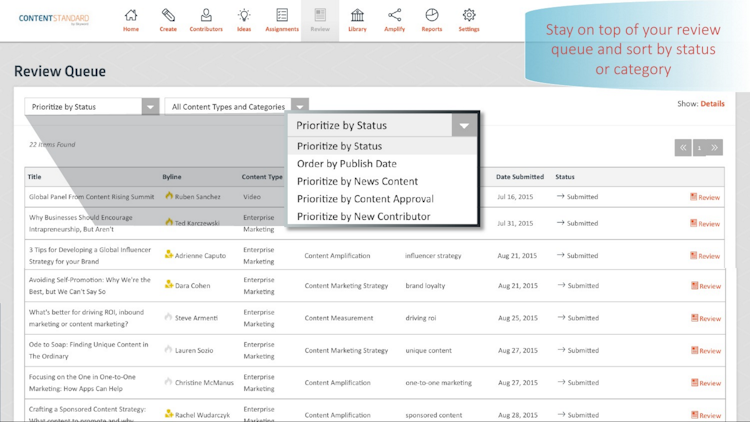Open the Assignments section
The width and height of the screenshot is (750, 422).
282,21
